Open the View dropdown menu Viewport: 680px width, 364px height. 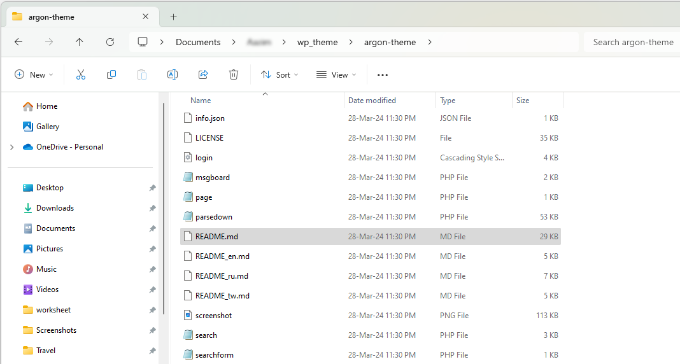pyautogui.click(x=336, y=75)
